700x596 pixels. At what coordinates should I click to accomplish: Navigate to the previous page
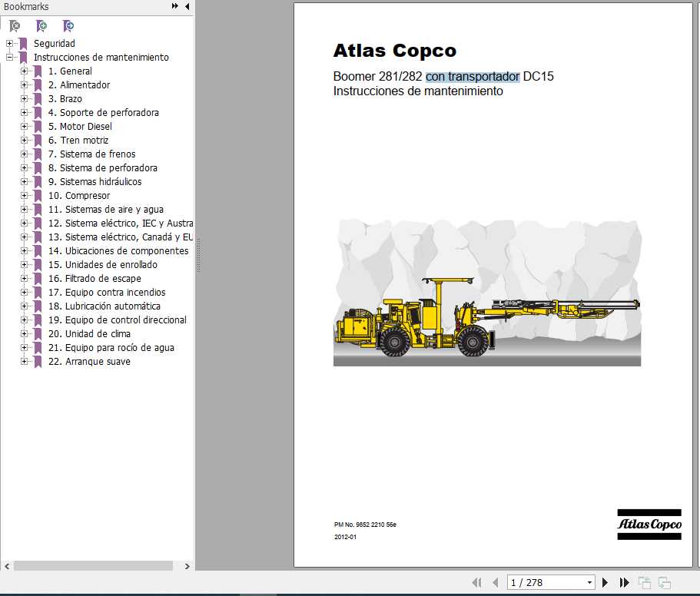coord(496,582)
